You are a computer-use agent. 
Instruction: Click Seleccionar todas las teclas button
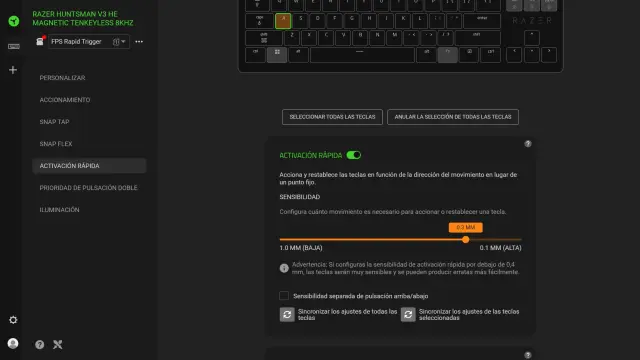click(x=332, y=117)
